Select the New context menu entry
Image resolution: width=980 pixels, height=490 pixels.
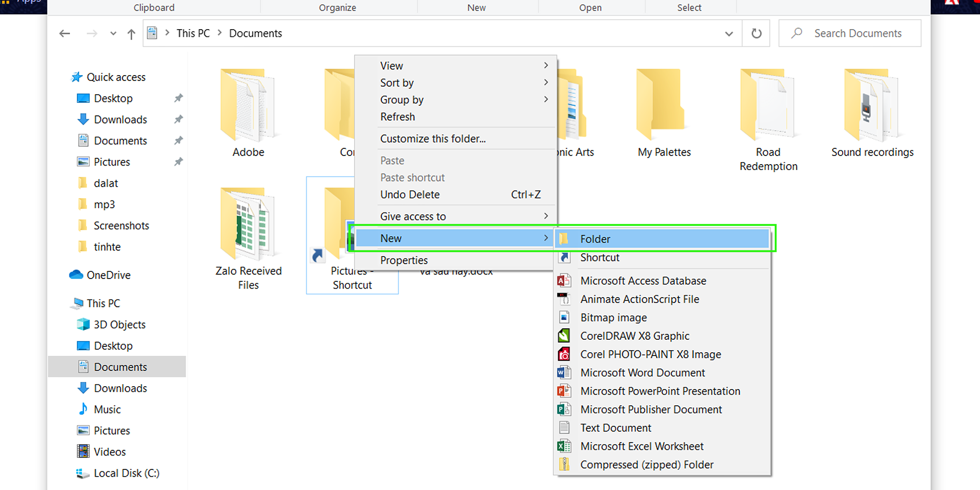[455, 238]
